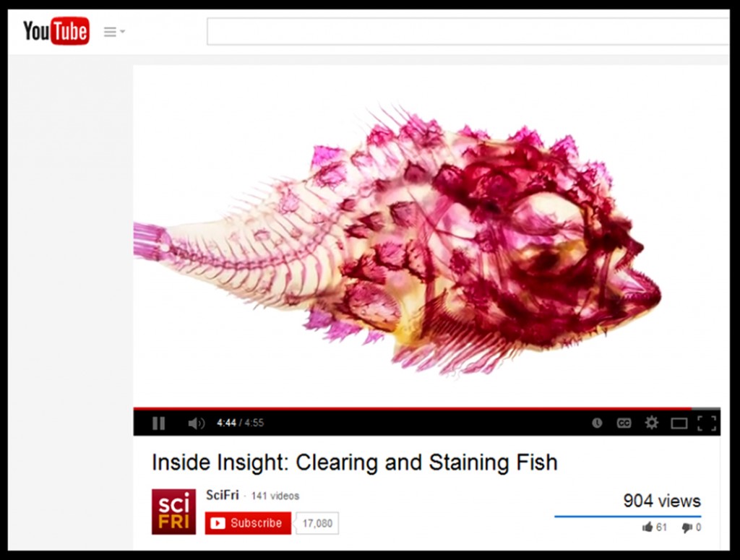Click the YouTube logo

(x=56, y=31)
